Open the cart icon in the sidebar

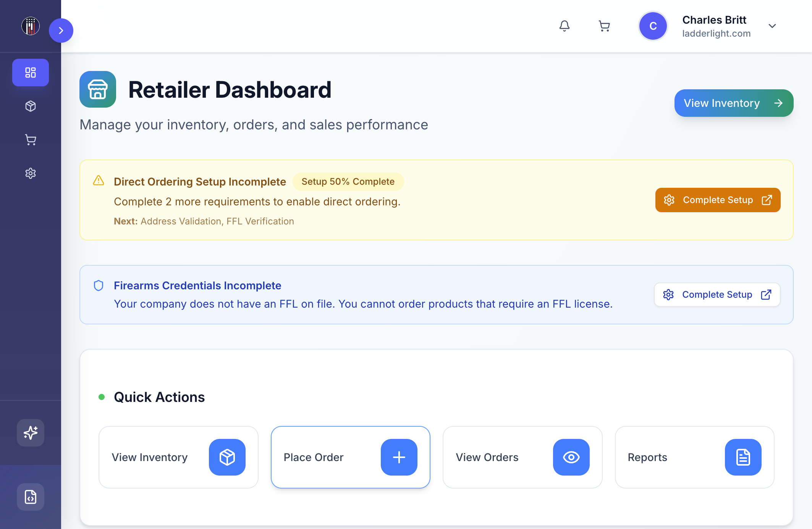[x=31, y=140]
